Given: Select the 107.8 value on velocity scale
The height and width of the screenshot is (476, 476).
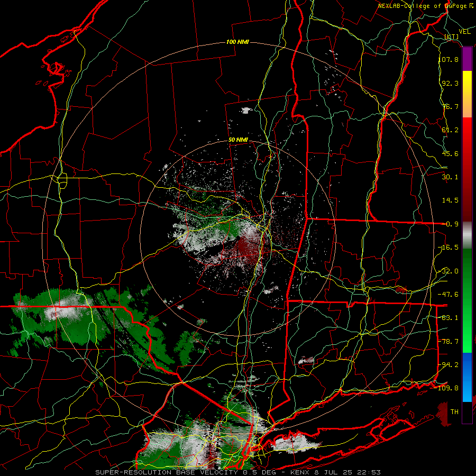Looking at the screenshot, I should 448,59.
